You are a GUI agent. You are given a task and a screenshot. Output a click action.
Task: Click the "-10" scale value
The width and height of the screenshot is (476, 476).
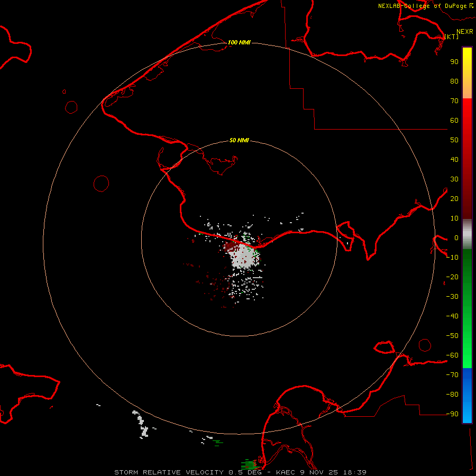click(x=452, y=258)
